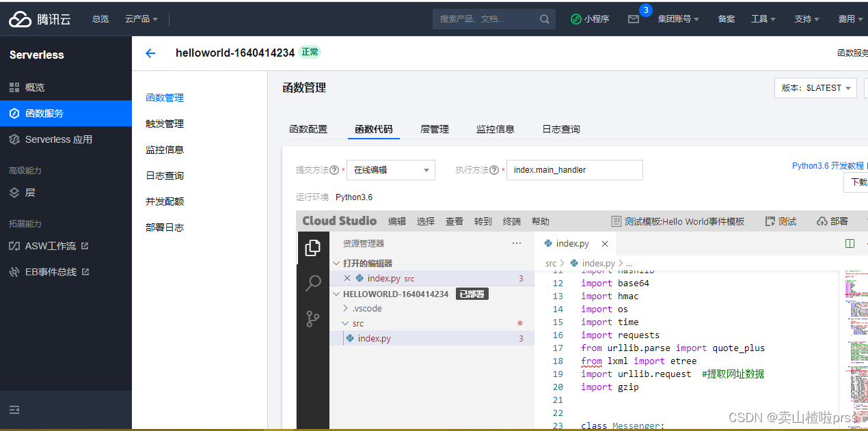Click the 测试模板 document icon
This screenshot has width=868, height=431.
point(616,221)
